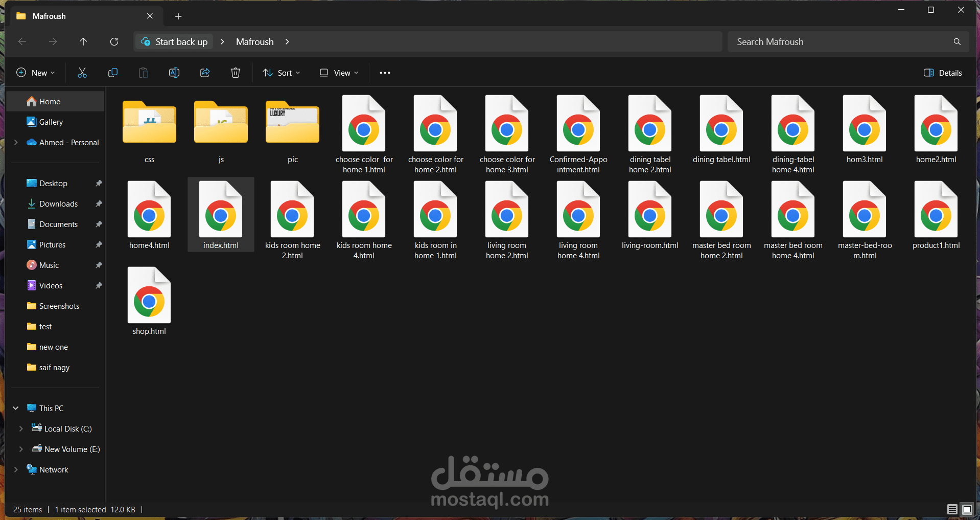
Task: Switch to details list view icon in status bar
Action: click(x=952, y=509)
